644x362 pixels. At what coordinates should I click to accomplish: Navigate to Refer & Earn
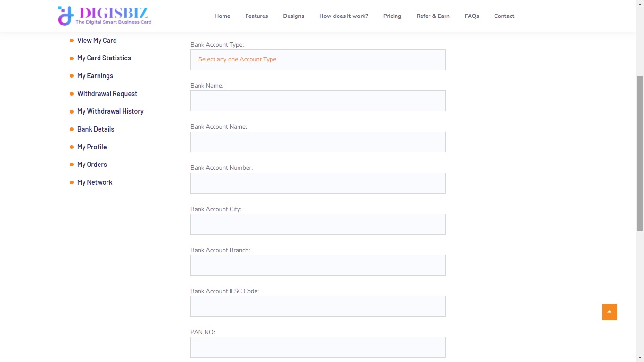coord(433,16)
